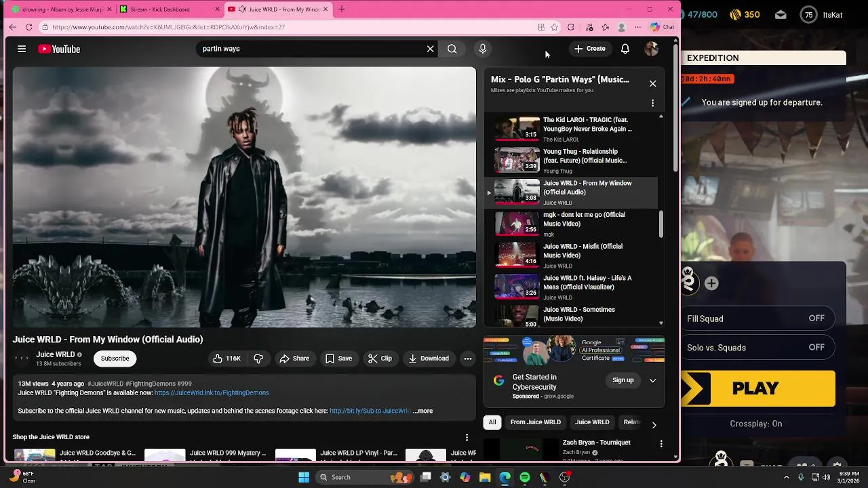Expand the Google sponsored ad details
868x488 pixels.
click(652, 380)
